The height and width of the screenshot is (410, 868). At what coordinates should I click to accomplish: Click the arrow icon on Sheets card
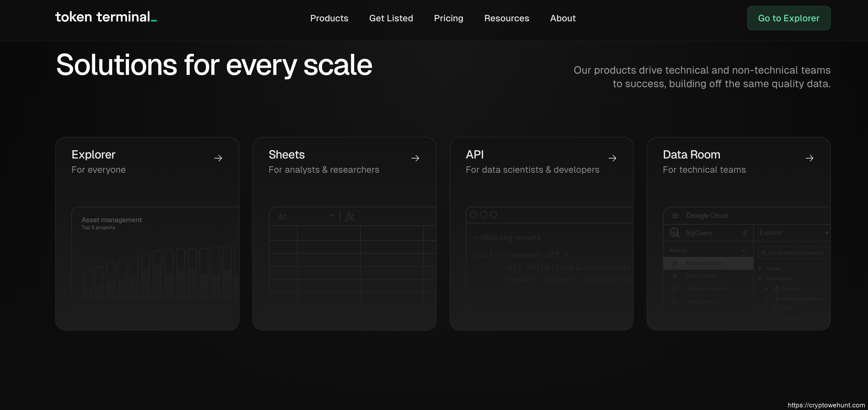click(x=415, y=158)
